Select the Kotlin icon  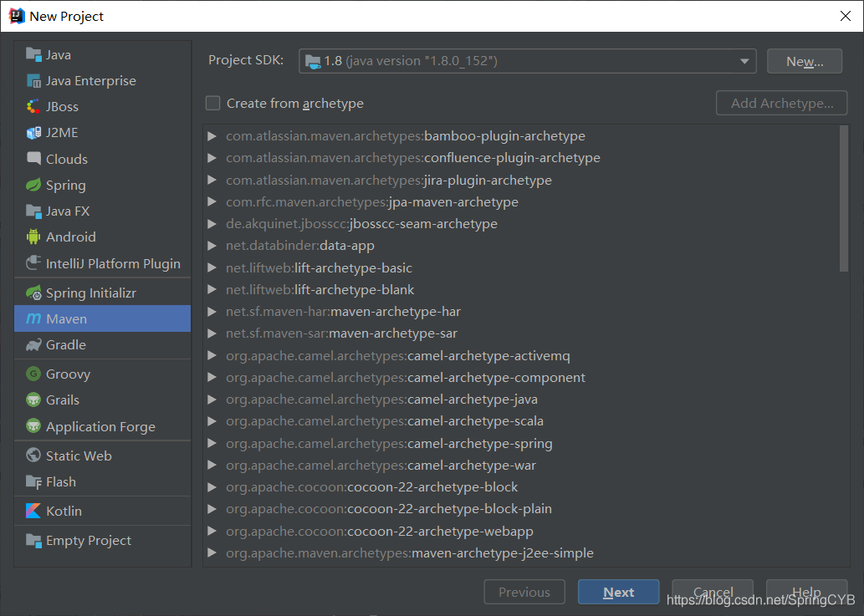(x=33, y=511)
